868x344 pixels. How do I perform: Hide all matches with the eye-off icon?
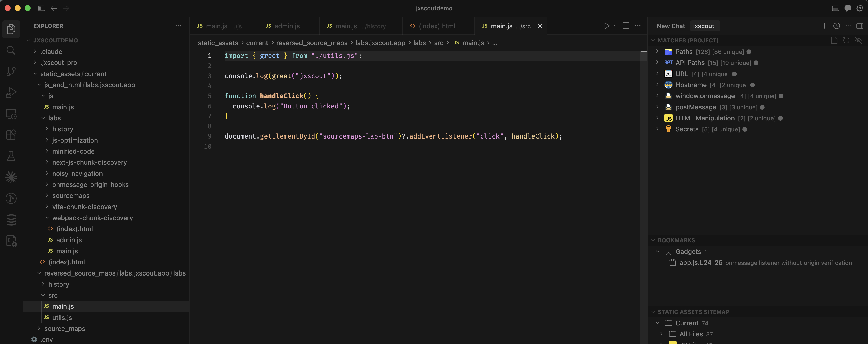pyautogui.click(x=859, y=40)
